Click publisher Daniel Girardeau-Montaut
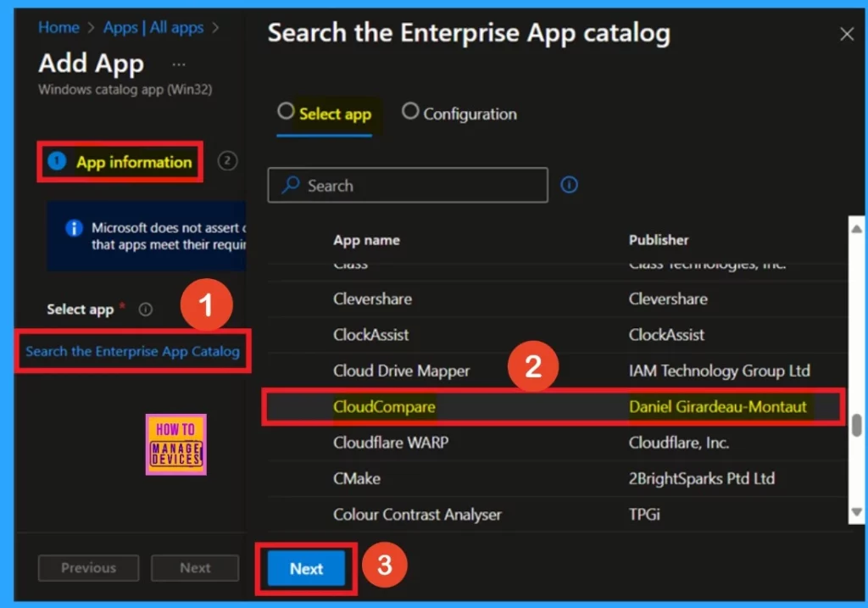This screenshot has width=868, height=608. pyautogui.click(x=717, y=406)
